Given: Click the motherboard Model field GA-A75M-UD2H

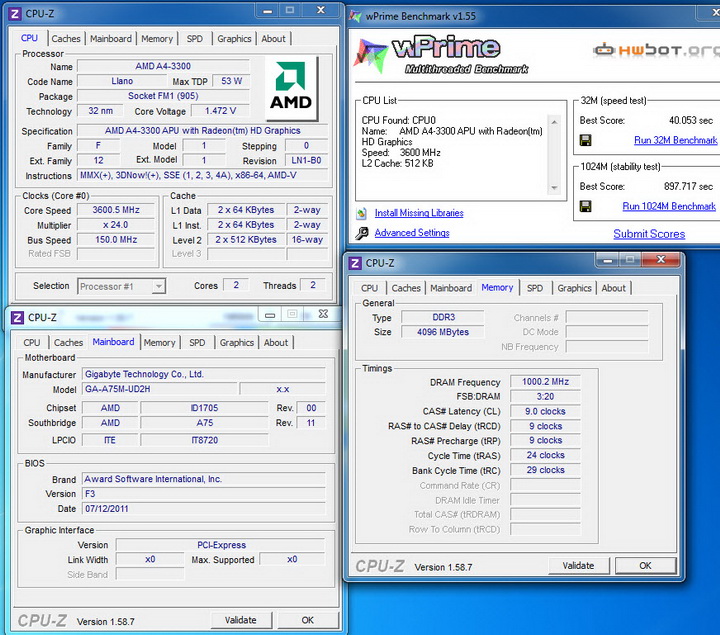Looking at the screenshot, I should click(160, 389).
